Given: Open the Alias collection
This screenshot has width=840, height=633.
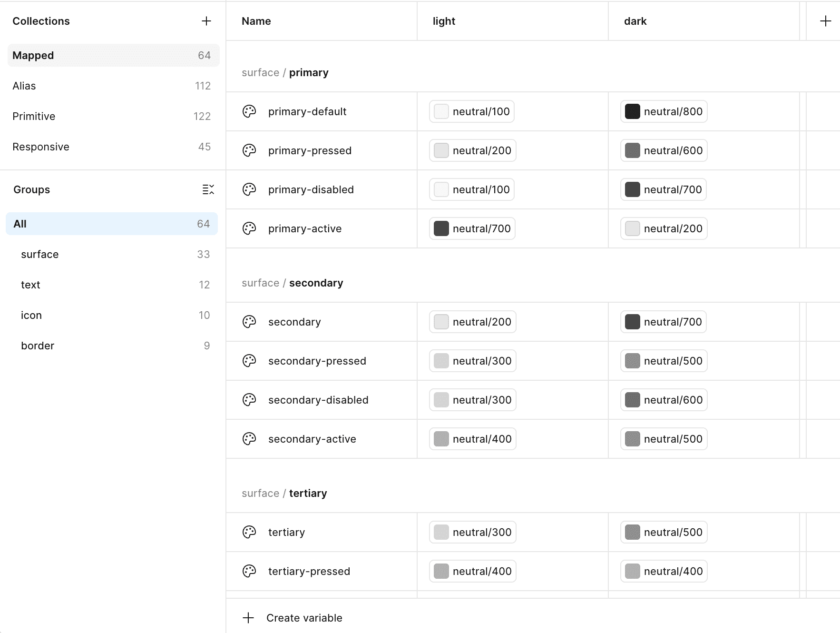Looking at the screenshot, I should coord(113,86).
